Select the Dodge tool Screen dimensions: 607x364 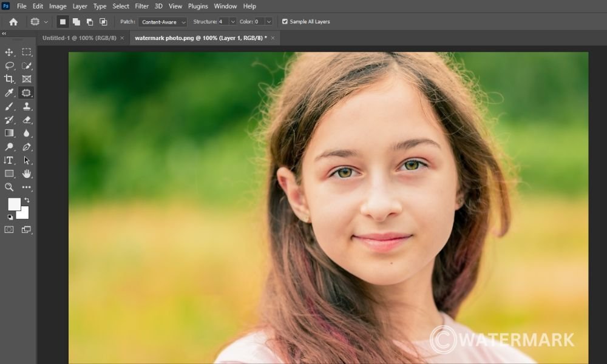pyautogui.click(x=9, y=147)
